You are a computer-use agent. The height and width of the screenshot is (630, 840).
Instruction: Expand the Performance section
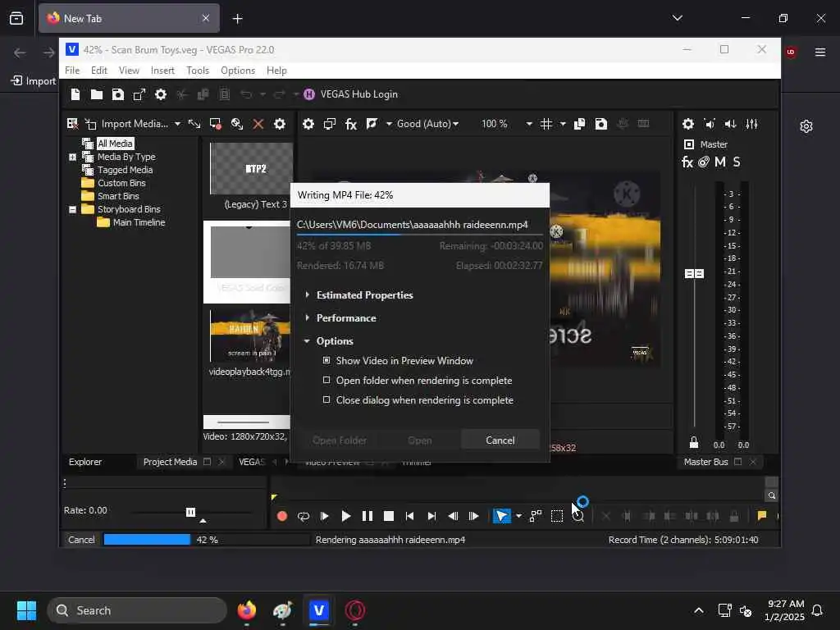(x=307, y=317)
